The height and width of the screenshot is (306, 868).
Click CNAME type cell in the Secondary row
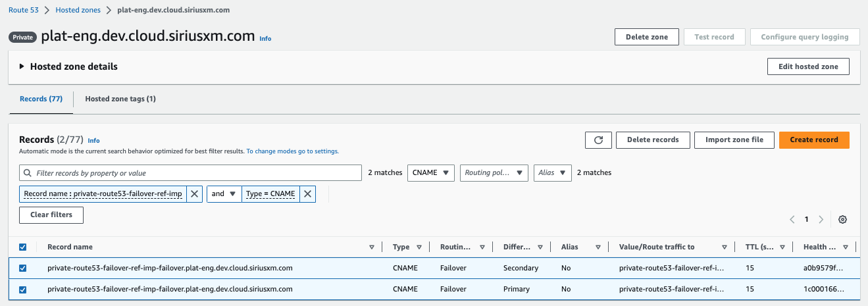[405, 268]
